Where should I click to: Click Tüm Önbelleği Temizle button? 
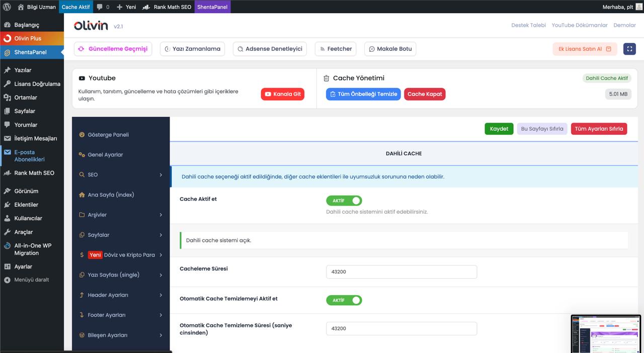[363, 94]
